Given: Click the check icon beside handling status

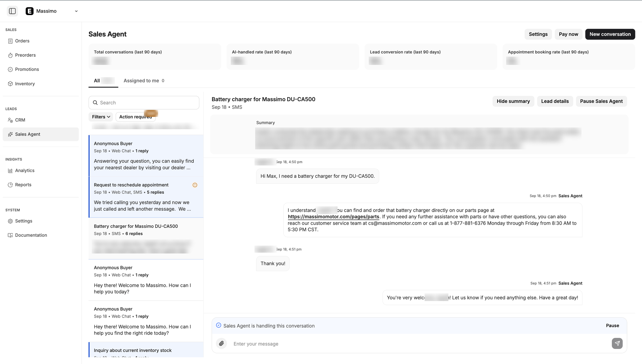Looking at the screenshot, I should coord(219,325).
